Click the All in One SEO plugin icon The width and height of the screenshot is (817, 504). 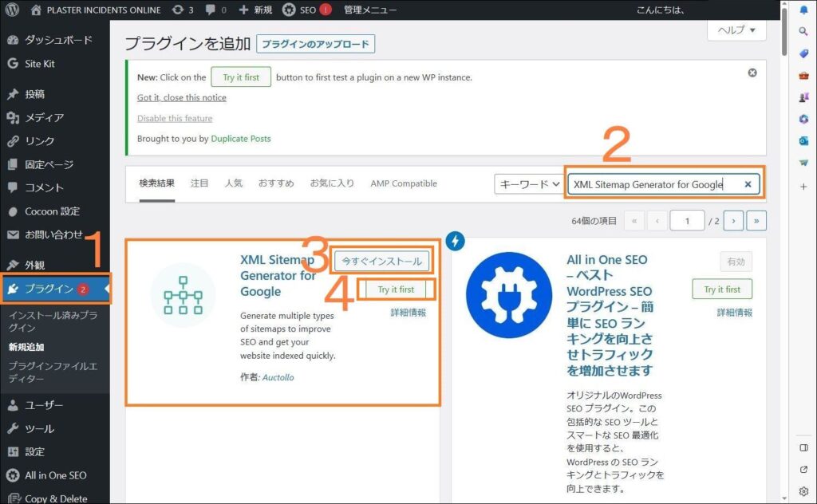coord(509,295)
